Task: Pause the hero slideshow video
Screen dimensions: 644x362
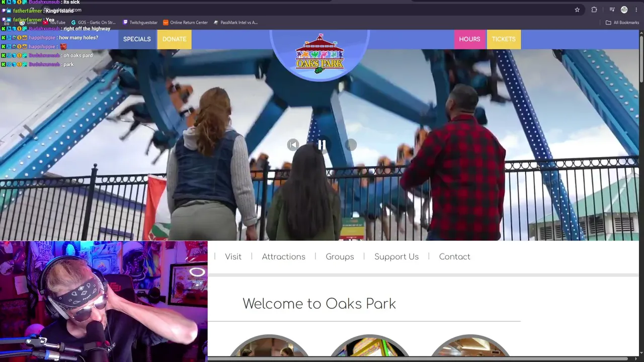Action: click(322, 145)
